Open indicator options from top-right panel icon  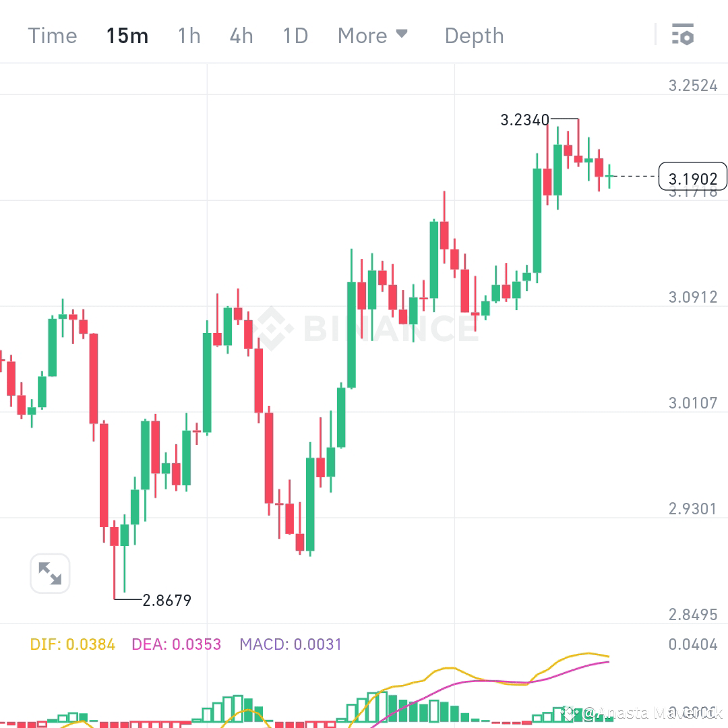[684, 34]
